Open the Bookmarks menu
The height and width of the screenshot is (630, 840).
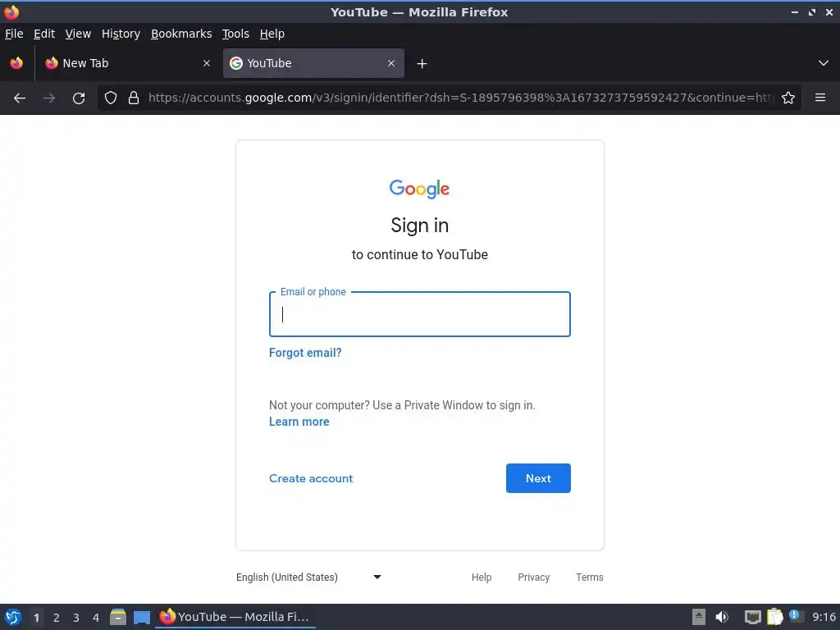point(181,34)
